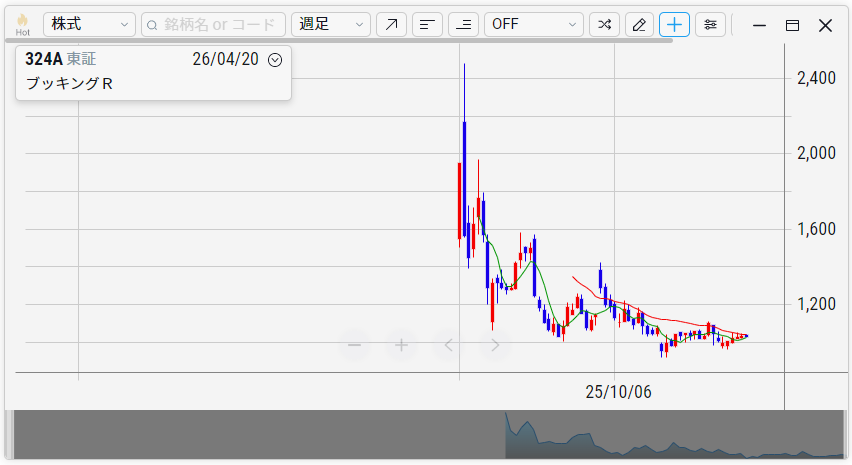Click the shuffle crossing-arrows icon
The height and width of the screenshot is (465, 852).
tap(604, 25)
